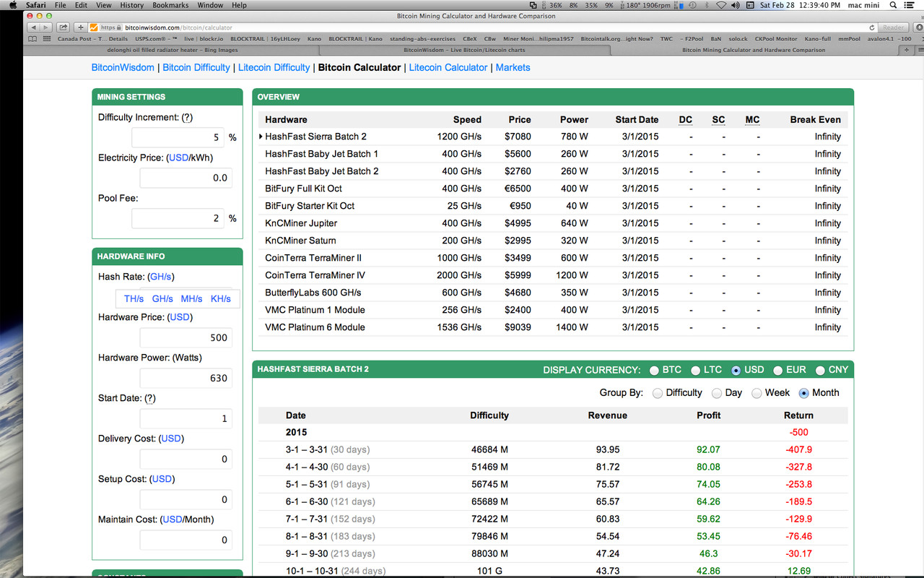Open the Bookmarks menu

(170, 5)
